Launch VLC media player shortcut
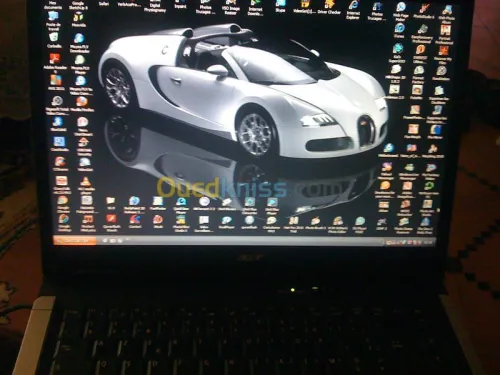 pyautogui.click(x=85, y=185)
